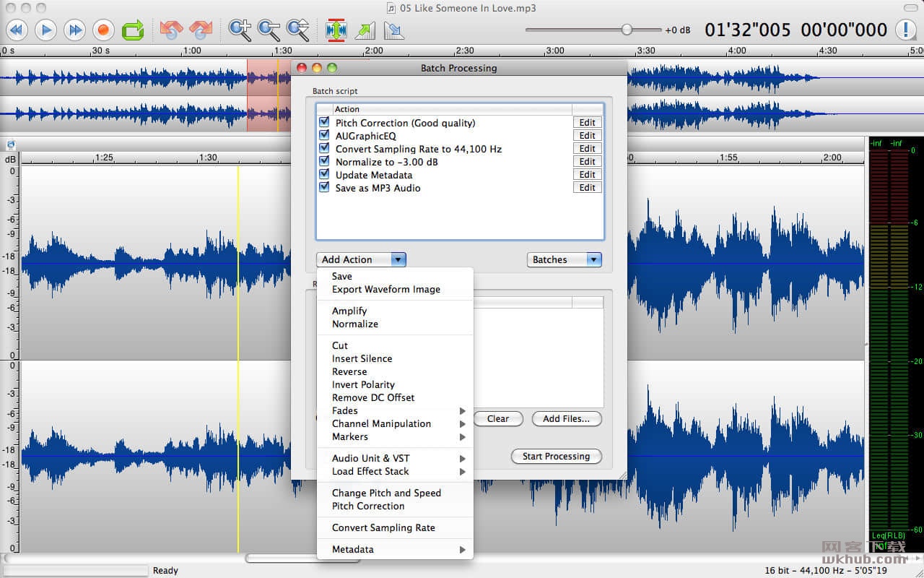Screen dimensions: 924x578
Task: Edit the Normalize to -3.00 dB action
Action: pos(588,162)
